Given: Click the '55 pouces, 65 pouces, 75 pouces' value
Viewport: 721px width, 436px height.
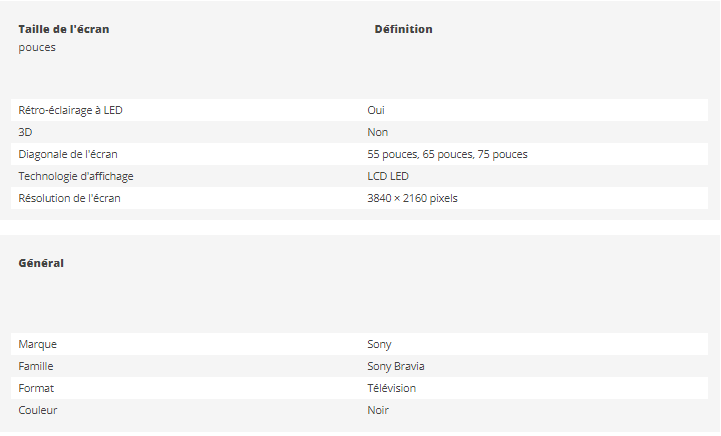Looking at the screenshot, I should tap(447, 154).
